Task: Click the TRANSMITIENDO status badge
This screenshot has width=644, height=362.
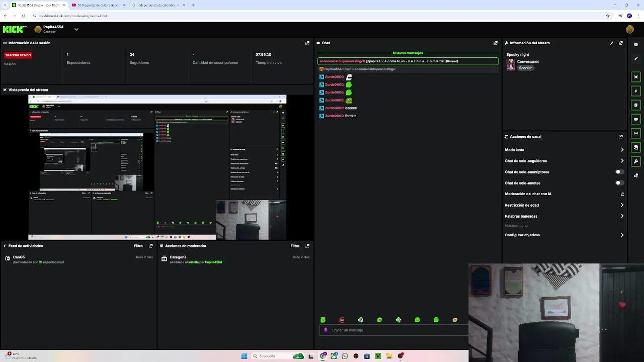Action: 18,55
